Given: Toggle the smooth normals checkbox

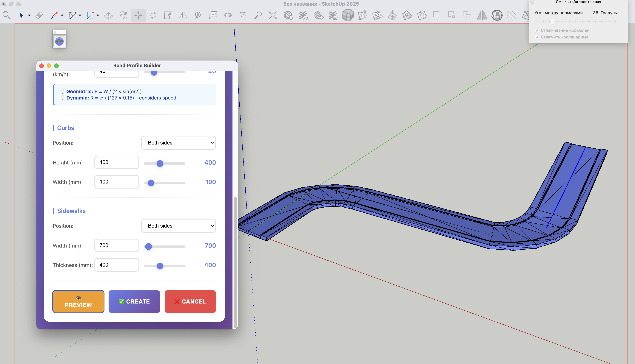Looking at the screenshot, I should (537, 30).
